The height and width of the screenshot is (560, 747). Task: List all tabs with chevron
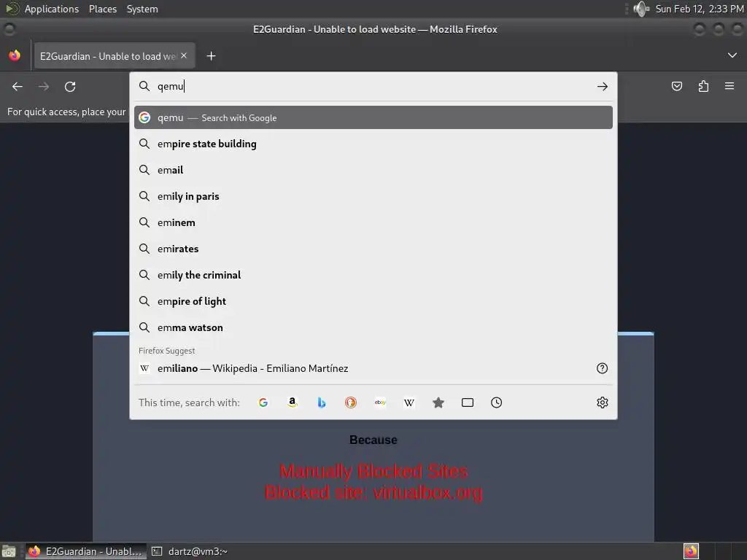[732, 55]
